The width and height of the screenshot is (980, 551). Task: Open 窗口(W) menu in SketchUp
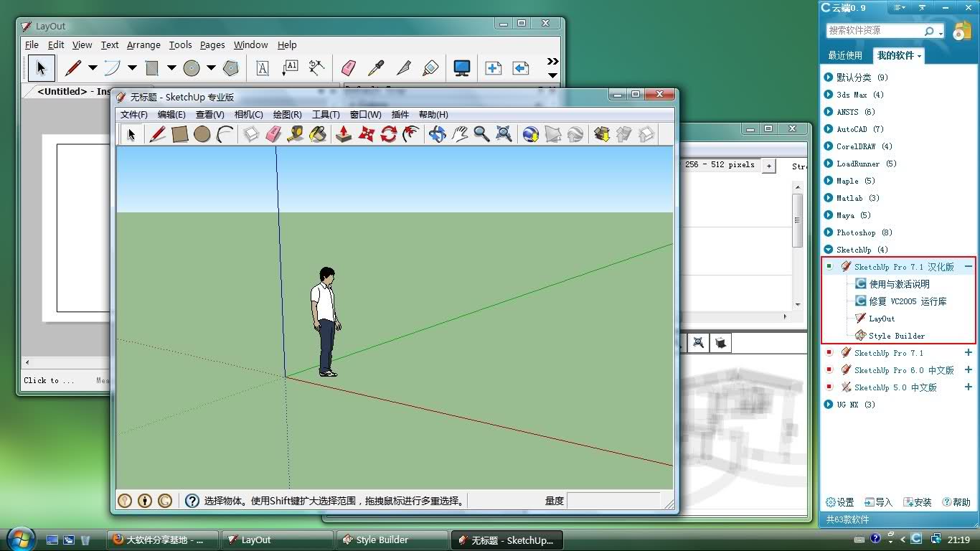(366, 115)
